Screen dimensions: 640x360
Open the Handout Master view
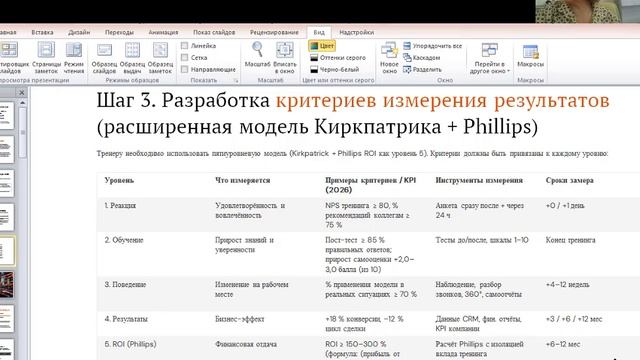point(132,57)
